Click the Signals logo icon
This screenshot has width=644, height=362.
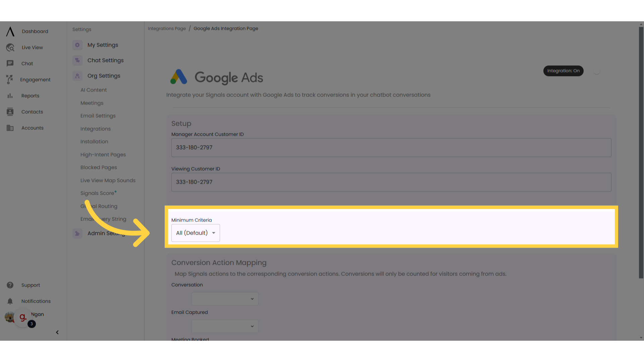click(10, 32)
